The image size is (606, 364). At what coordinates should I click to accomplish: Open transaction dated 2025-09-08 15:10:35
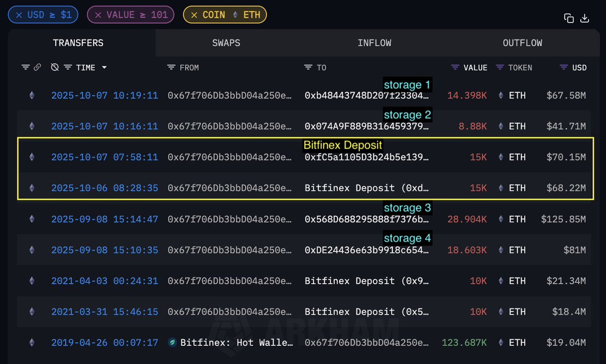click(x=105, y=250)
